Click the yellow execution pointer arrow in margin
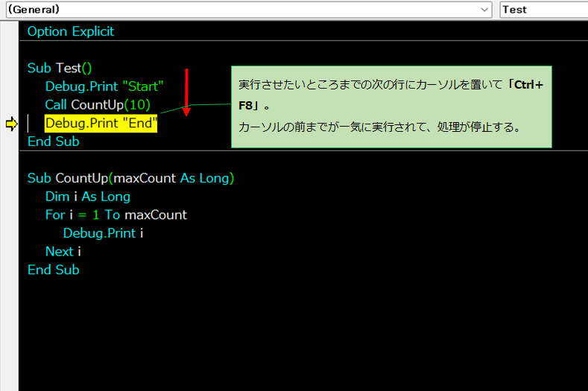588x391 pixels. pyautogui.click(x=12, y=124)
